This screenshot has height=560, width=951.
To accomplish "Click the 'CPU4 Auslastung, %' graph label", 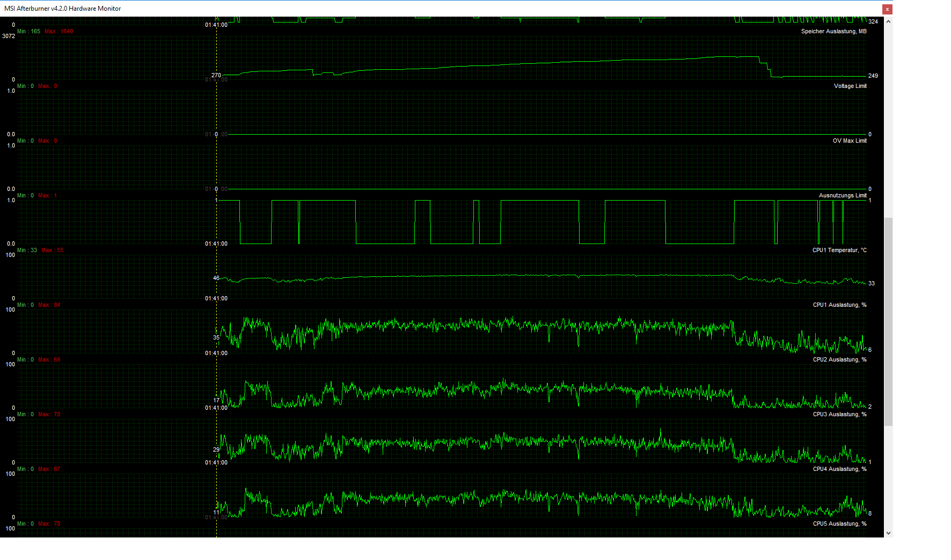I will (839, 469).
